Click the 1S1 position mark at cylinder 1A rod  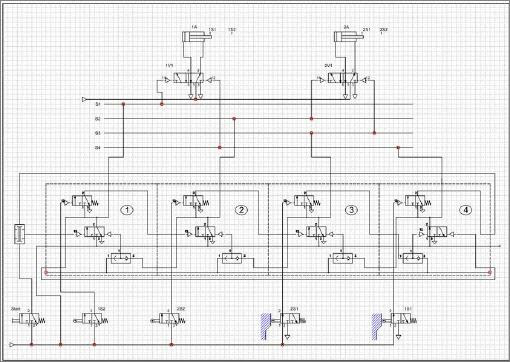point(212,30)
